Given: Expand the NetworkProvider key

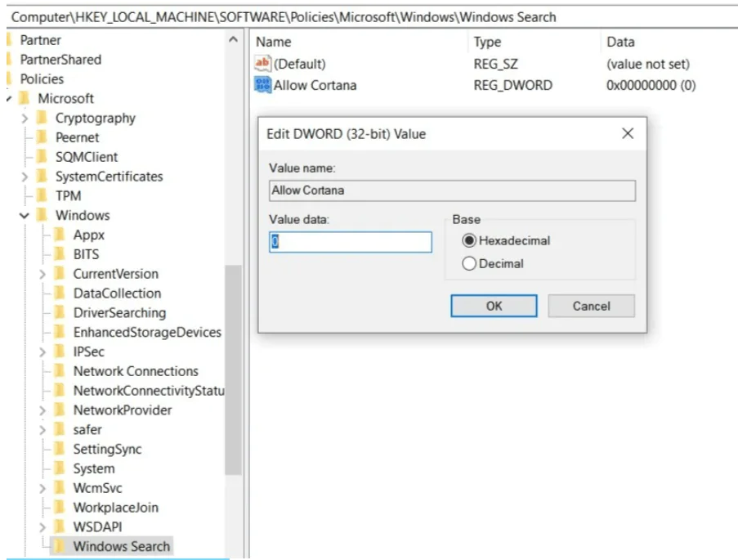Looking at the screenshot, I should point(42,410).
